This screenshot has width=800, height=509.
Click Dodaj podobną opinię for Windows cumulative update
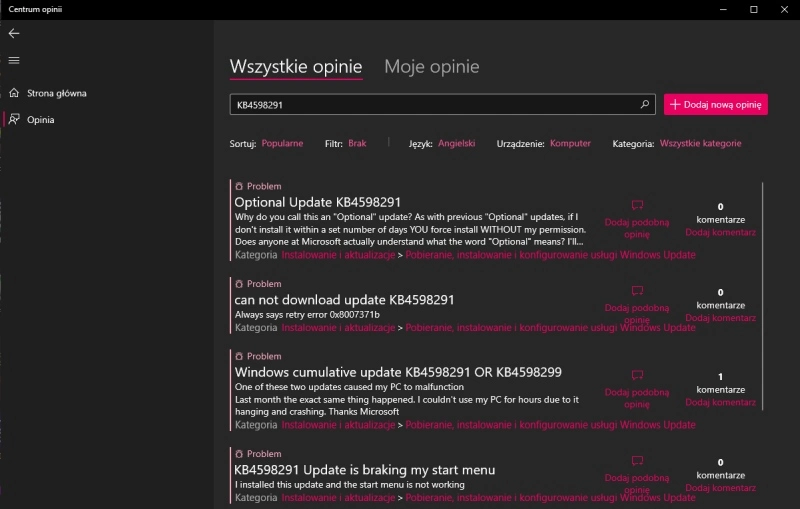point(637,398)
